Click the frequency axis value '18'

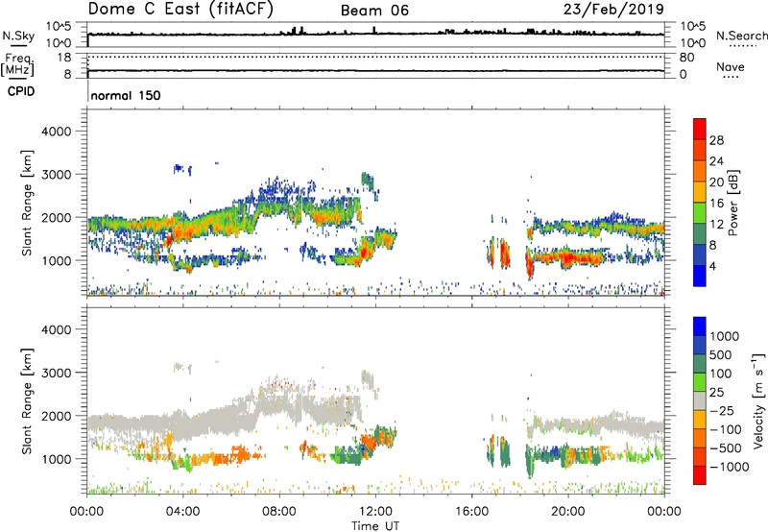tap(63, 58)
